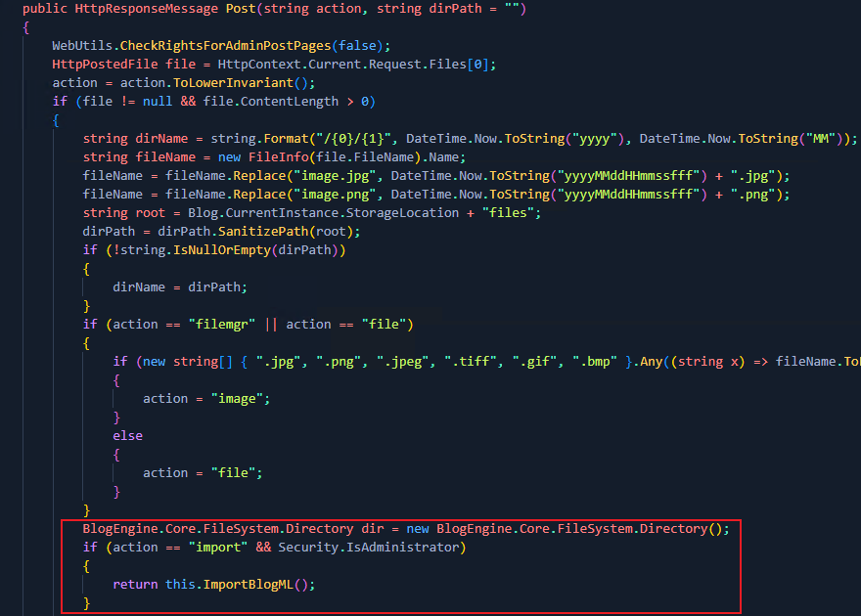This screenshot has height=616, width=861.
Task: Click the ".gif" extension string
Action: (537, 362)
